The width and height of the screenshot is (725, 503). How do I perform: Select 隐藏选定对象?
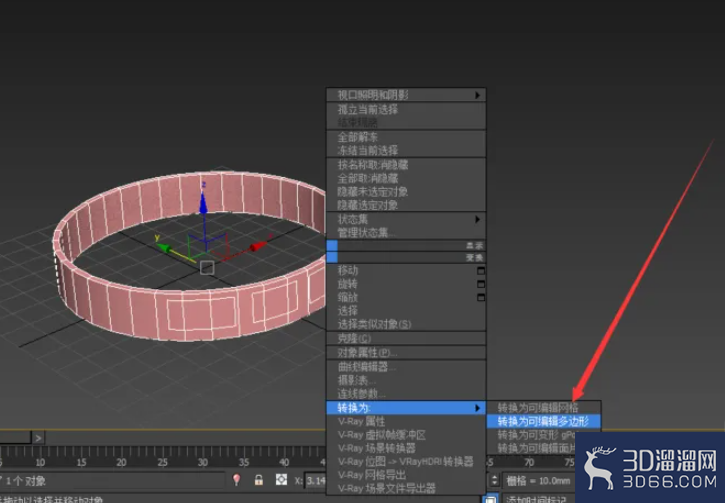pyautogui.click(x=368, y=205)
